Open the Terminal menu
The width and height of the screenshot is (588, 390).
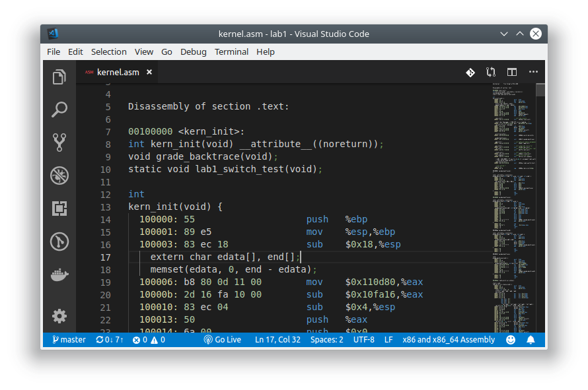pyautogui.click(x=231, y=51)
